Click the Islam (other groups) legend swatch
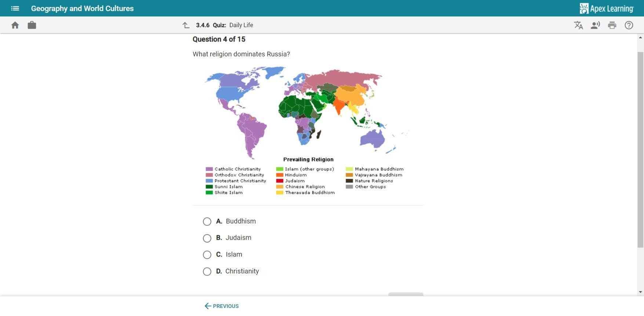Screen dimensions: 644x316 (280, 169)
